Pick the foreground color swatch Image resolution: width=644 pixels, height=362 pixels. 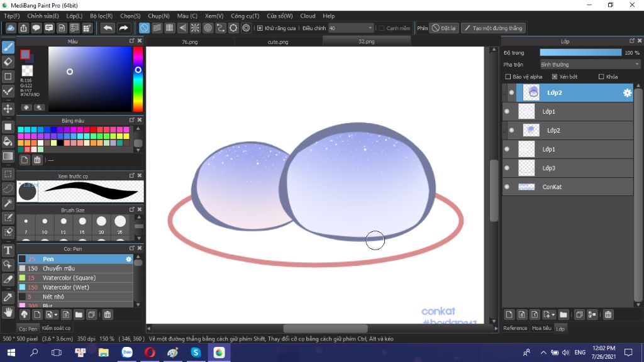tap(25, 54)
